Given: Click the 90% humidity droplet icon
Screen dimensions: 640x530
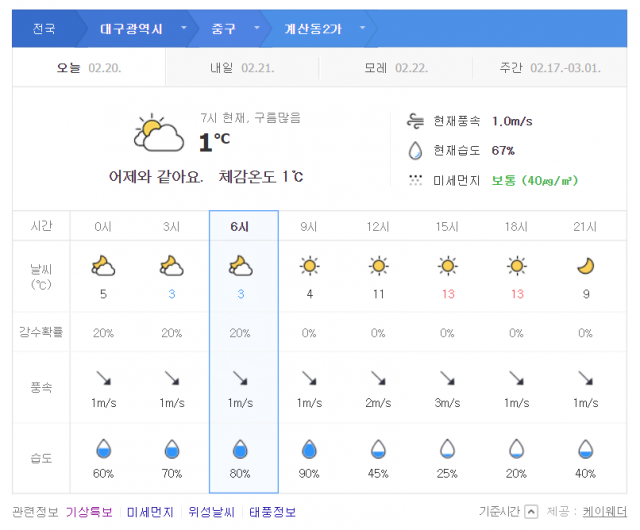Looking at the screenshot, I should [x=309, y=448].
